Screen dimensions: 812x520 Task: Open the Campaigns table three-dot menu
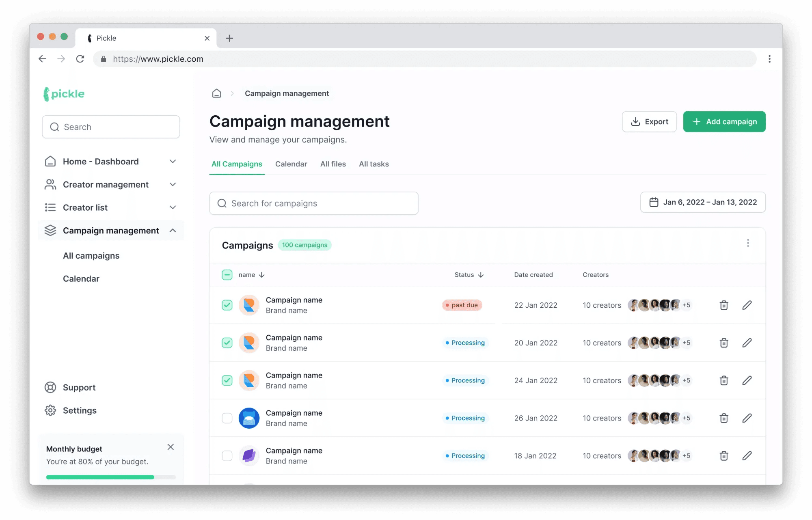click(x=748, y=243)
